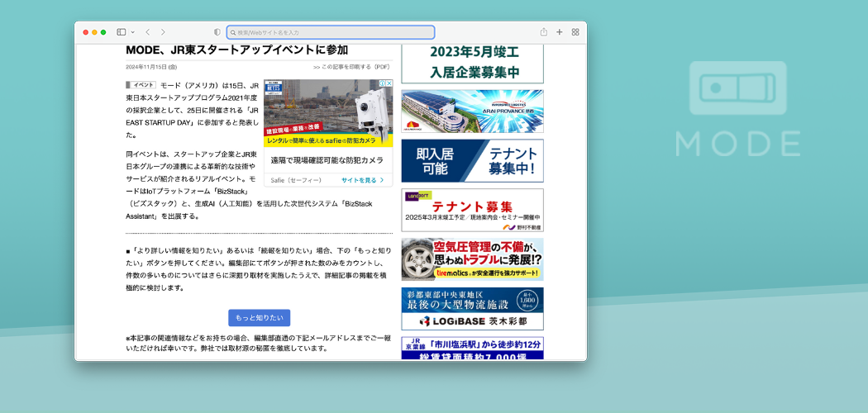868x413 pixels.
Task: Open この記事を印刷する (PDF) link
Action: [x=351, y=67]
